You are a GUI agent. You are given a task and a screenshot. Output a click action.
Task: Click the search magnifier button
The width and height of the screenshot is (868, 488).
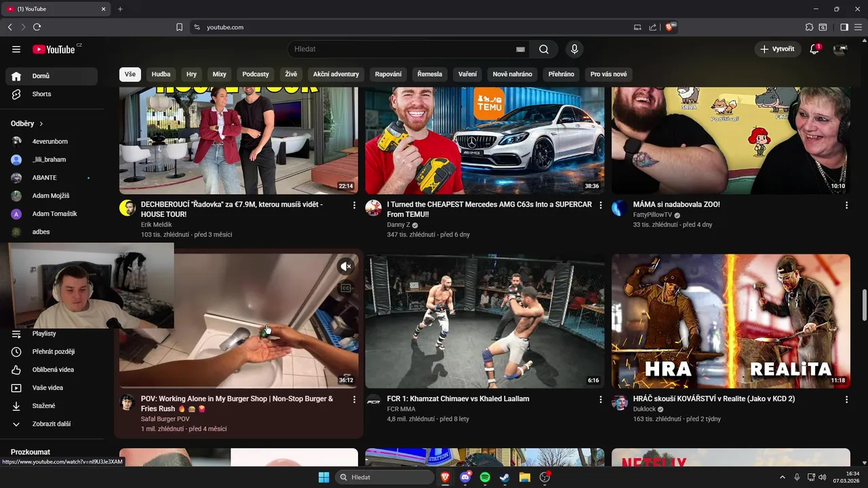click(544, 49)
